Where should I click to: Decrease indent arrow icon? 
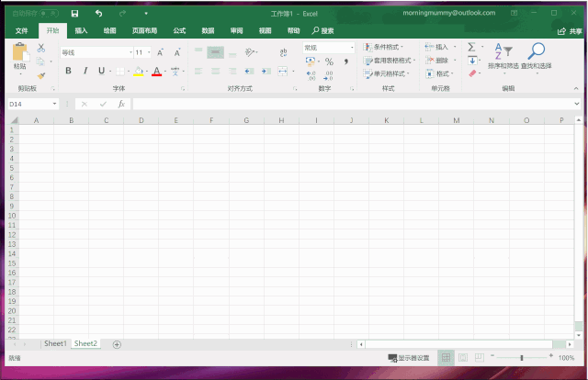click(249, 72)
